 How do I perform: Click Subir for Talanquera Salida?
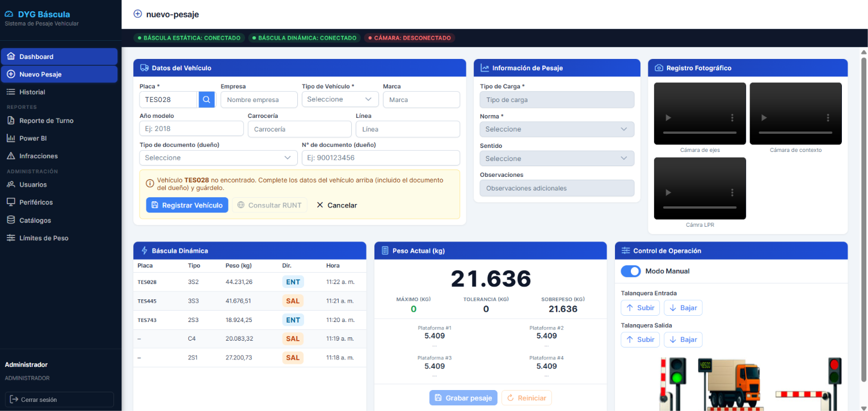(641, 340)
